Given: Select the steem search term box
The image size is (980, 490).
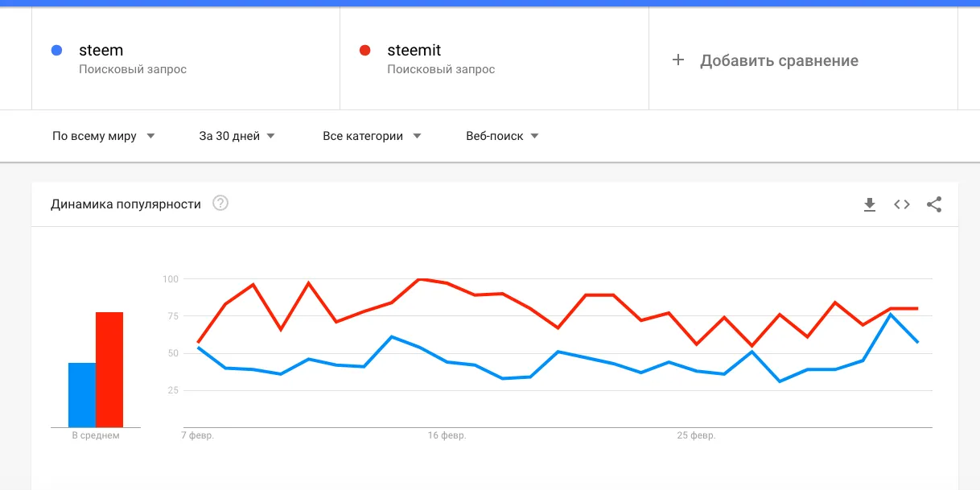Looking at the screenshot, I should (x=186, y=59).
